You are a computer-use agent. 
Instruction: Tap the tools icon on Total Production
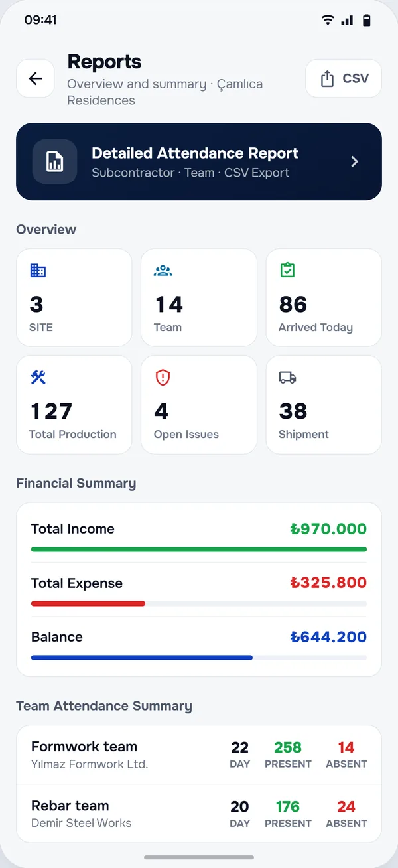[x=38, y=377]
